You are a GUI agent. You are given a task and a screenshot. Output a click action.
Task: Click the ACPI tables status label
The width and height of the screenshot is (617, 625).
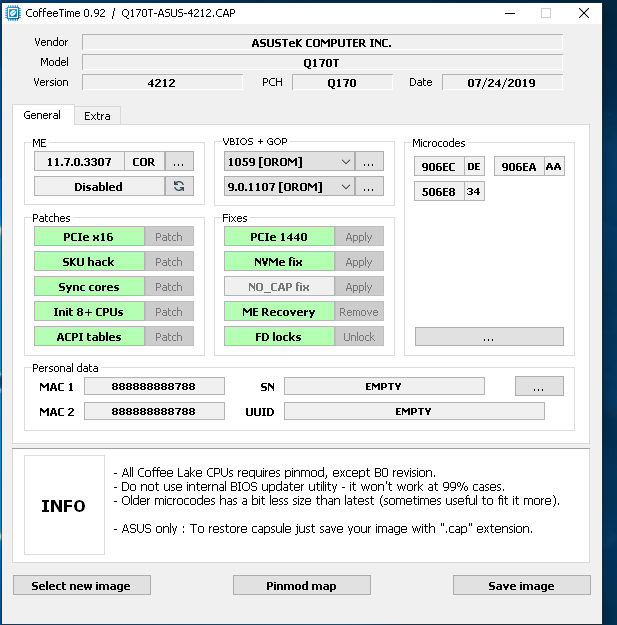[x=89, y=337]
